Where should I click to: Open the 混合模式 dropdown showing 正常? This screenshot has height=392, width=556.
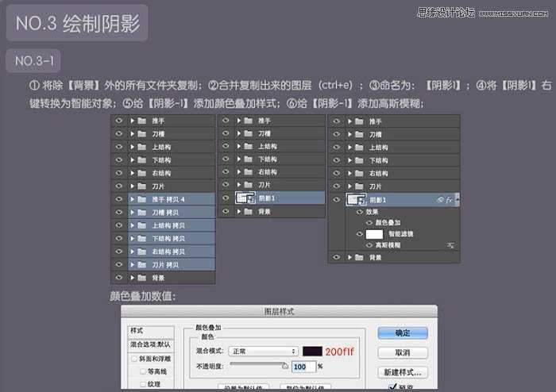coord(263,352)
